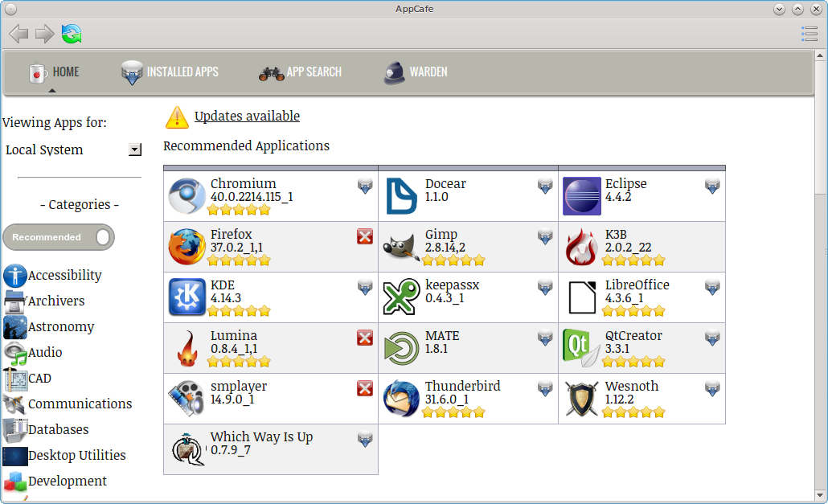Open the LibreOffice app page

pyautogui.click(x=637, y=285)
